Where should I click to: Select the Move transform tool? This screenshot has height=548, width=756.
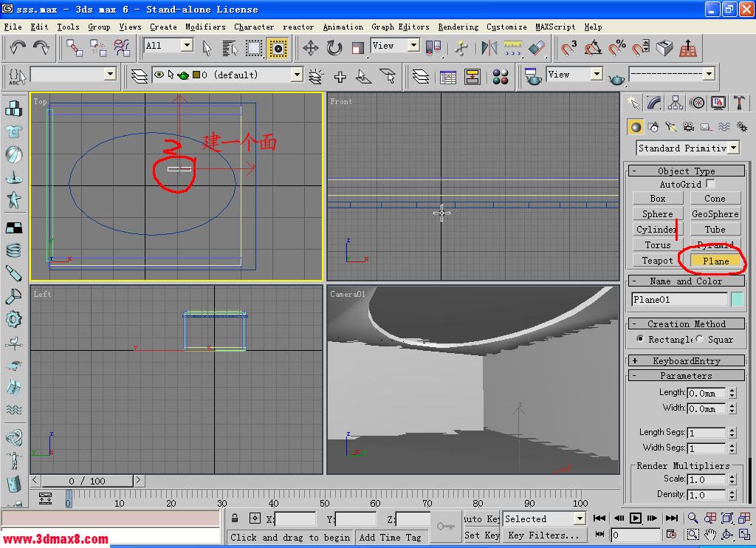click(x=311, y=48)
